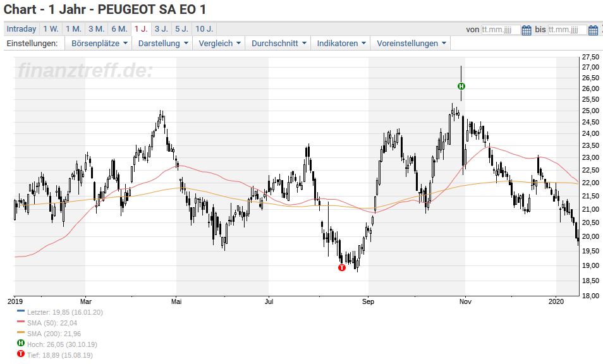Switch chart to 3 M. range

97,29
